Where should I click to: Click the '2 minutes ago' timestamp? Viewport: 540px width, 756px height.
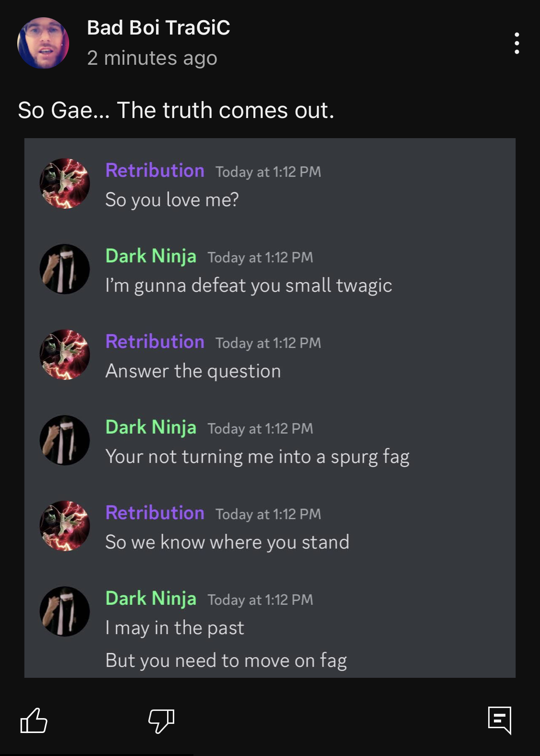152,58
